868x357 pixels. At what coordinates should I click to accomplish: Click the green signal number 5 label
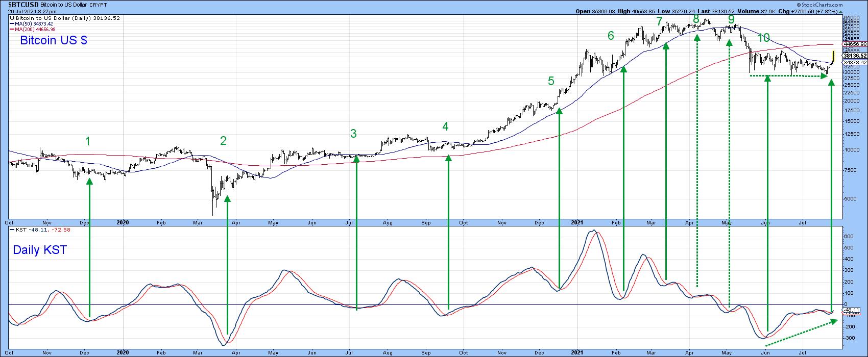(551, 81)
